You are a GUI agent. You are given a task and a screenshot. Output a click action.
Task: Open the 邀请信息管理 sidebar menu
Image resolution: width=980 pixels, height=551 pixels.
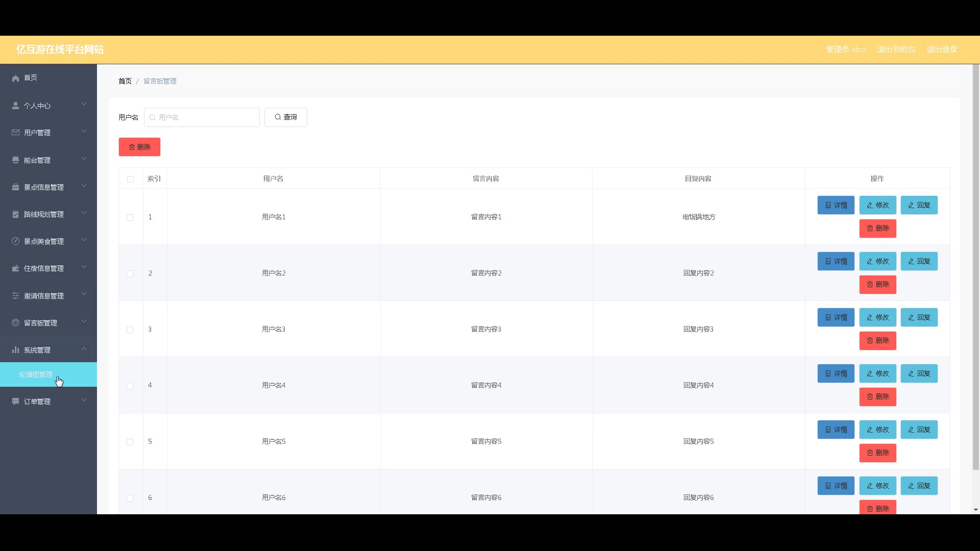point(48,296)
